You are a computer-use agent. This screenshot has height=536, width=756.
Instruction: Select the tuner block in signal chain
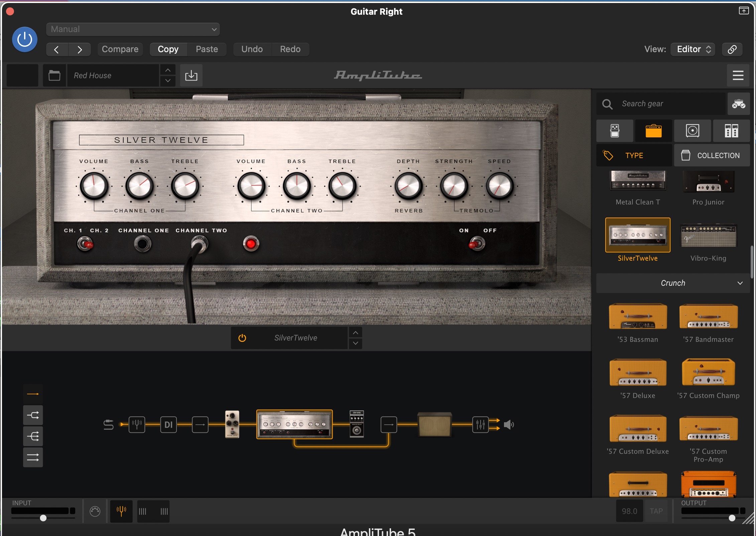137,425
